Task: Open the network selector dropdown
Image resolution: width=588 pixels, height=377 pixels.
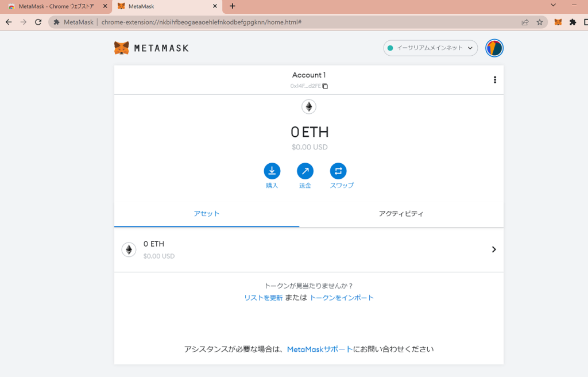Action: tap(431, 48)
